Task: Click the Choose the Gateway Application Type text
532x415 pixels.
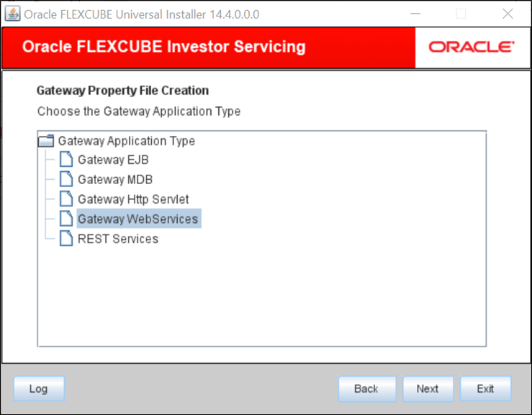Action: coord(139,111)
